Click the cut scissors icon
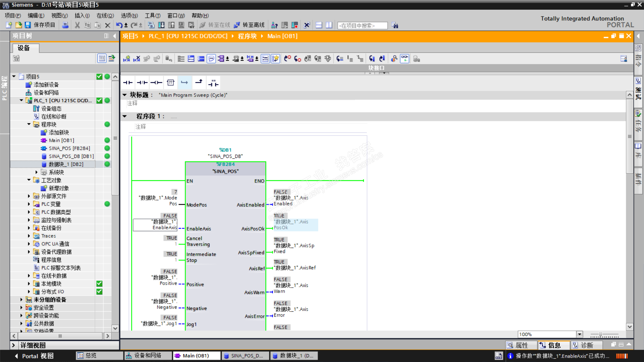 tap(77, 25)
